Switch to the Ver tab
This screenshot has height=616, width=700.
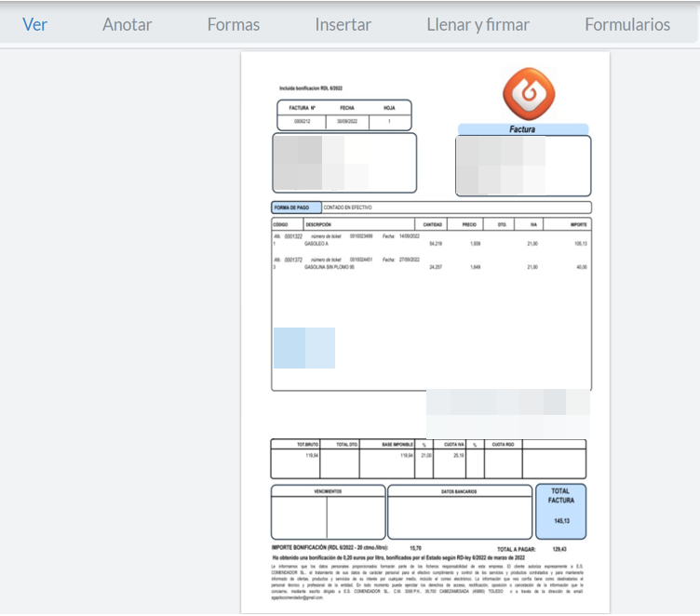coord(34,24)
